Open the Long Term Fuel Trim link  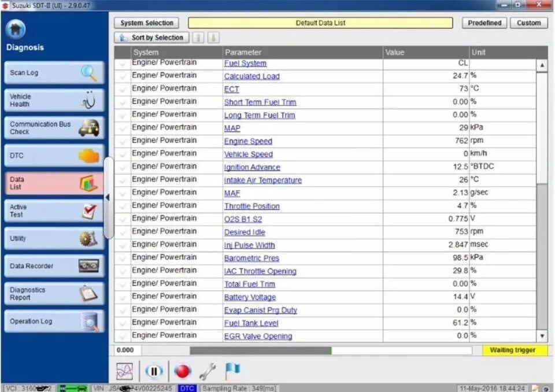tap(260, 116)
